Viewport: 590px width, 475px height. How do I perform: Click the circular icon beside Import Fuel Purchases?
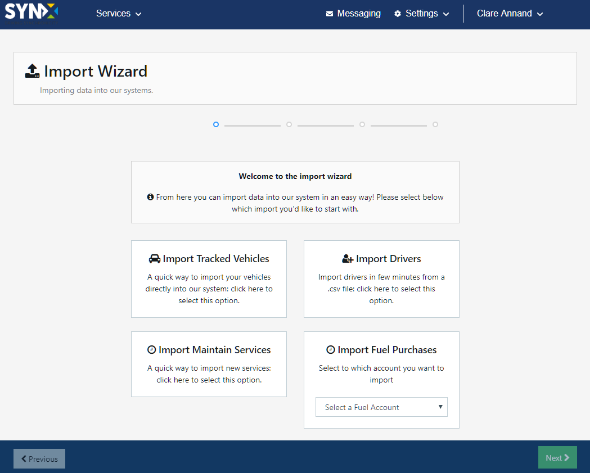330,350
